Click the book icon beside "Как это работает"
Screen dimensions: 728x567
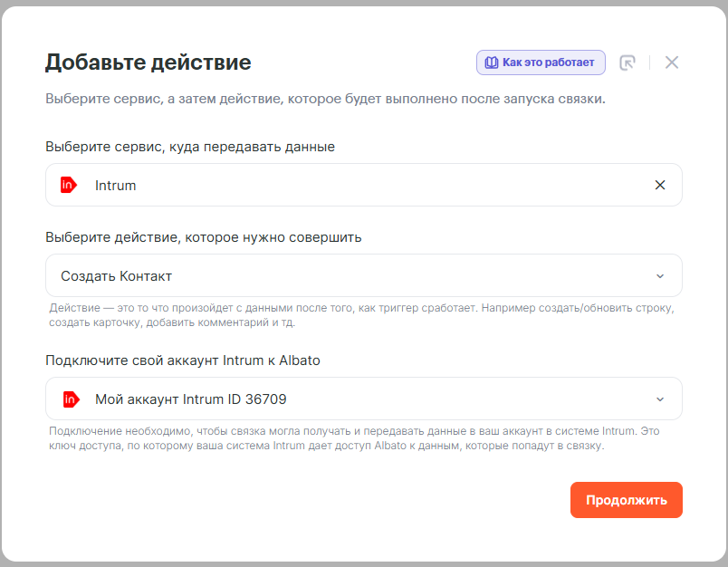[492, 62]
